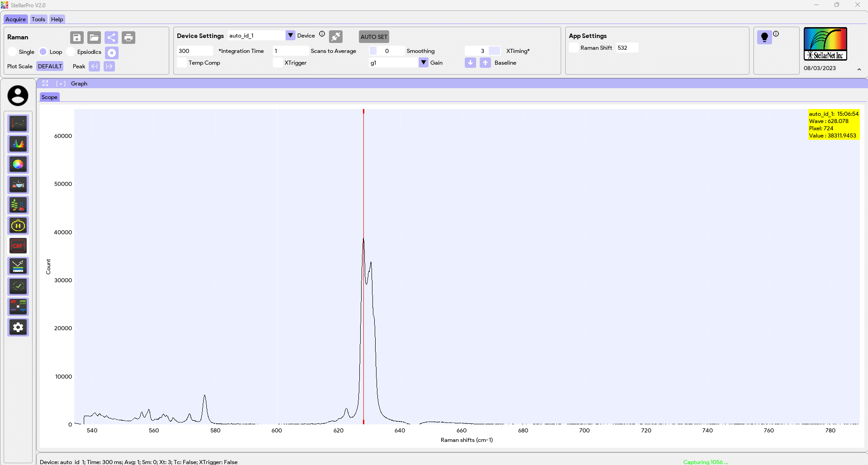Viewport: 868px width, 465px height.
Task: Open the yellow H timer sidebar icon
Action: click(x=18, y=225)
